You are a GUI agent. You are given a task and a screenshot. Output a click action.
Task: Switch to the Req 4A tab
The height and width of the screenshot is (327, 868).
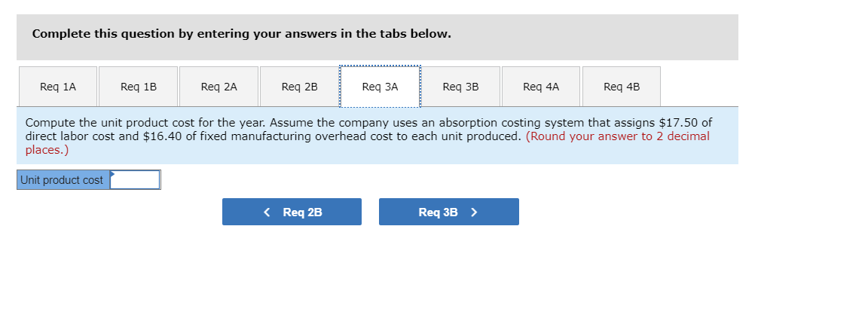point(541,87)
